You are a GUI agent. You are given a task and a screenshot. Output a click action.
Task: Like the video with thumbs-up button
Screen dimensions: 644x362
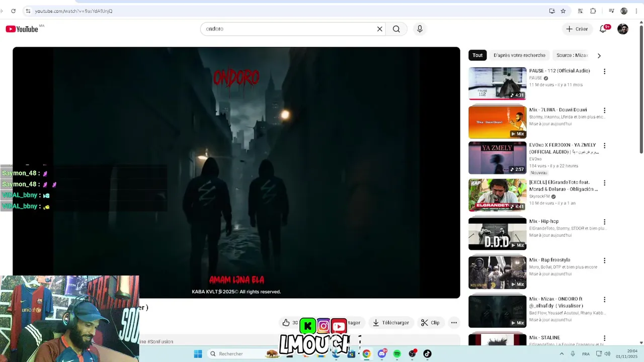[287, 323]
